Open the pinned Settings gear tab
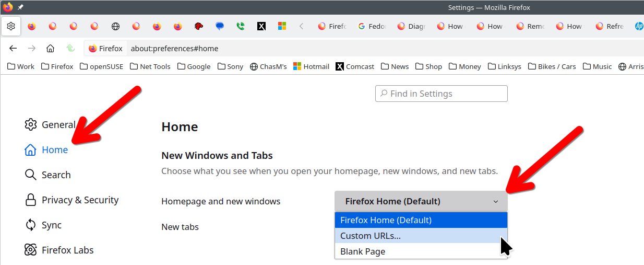The width and height of the screenshot is (644, 265). click(11, 26)
